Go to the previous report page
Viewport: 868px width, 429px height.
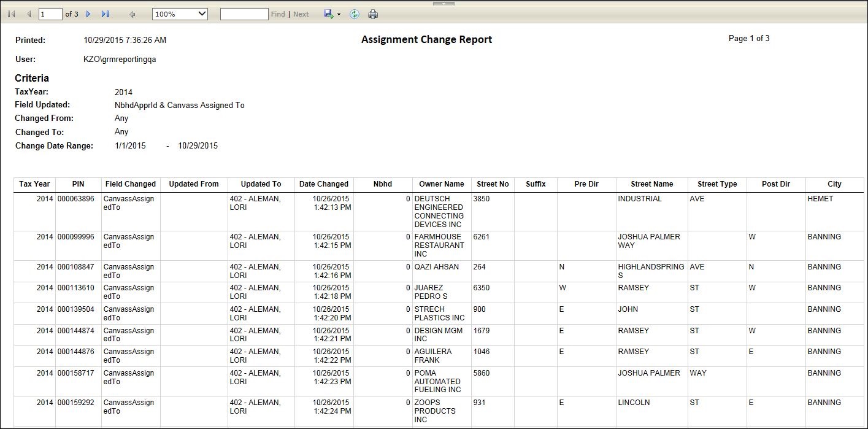pyautogui.click(x=28, y=14)
